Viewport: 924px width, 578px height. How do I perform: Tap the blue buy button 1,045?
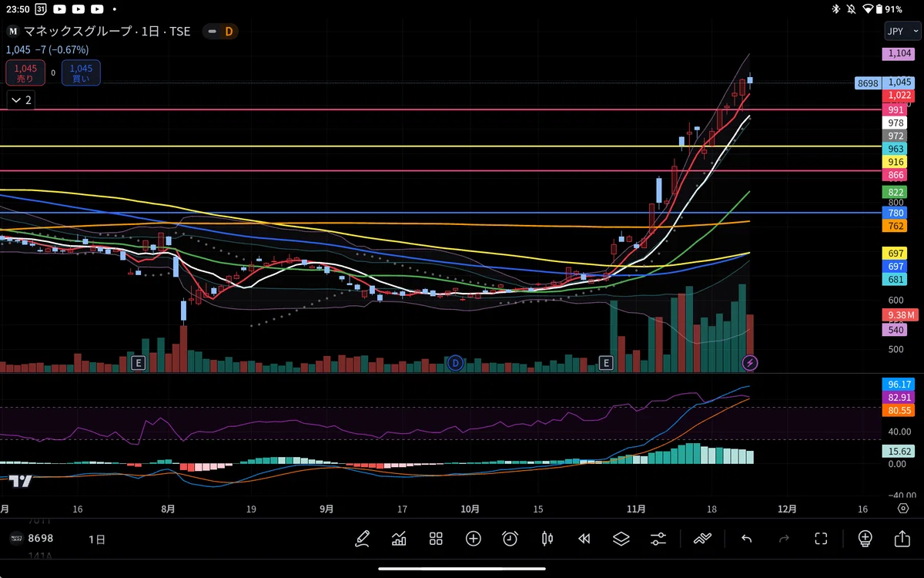(81, 73)
